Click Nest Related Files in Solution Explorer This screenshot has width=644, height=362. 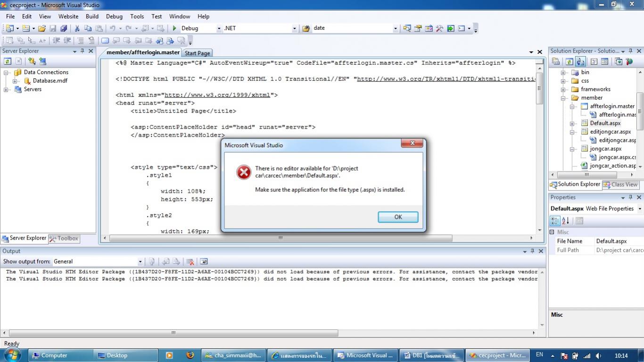[x=580, y=61]
